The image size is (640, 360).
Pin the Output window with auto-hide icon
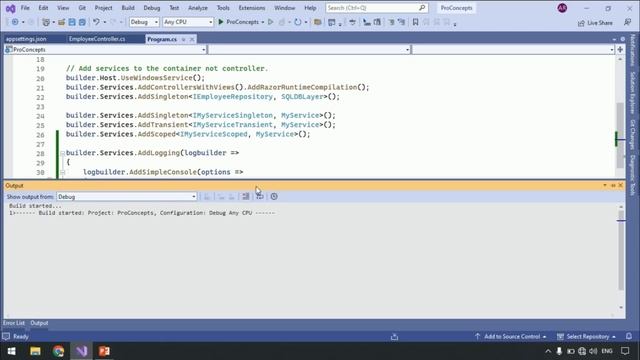pos(613,185)
